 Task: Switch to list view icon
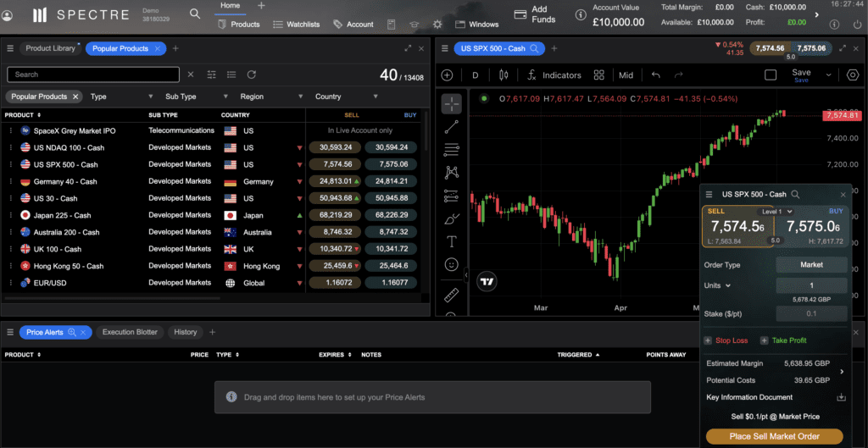point(231,75)
